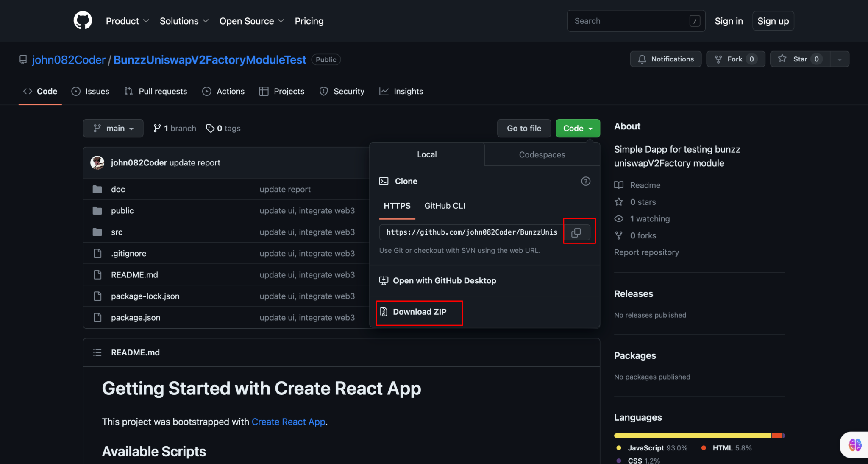
Task: Click the Go to file button
Action: 524,128
